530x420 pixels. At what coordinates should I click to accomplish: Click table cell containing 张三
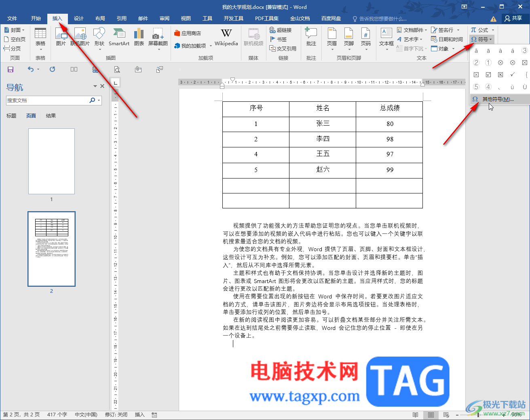pyautogui.click(x=323, y=124)
